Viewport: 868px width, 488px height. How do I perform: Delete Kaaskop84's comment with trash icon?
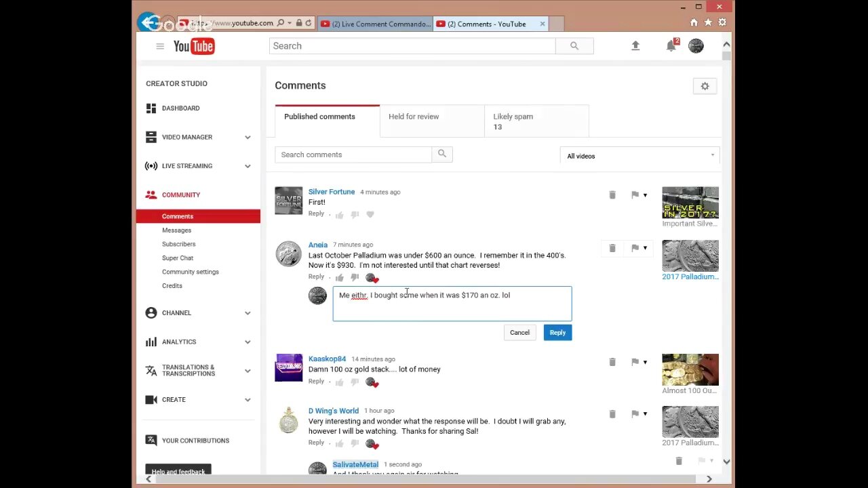point(612,362)
